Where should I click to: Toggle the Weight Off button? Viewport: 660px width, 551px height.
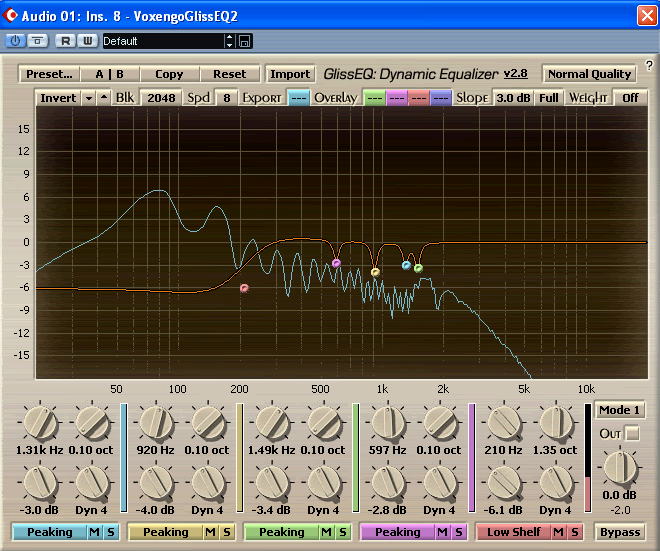(630, 98)
